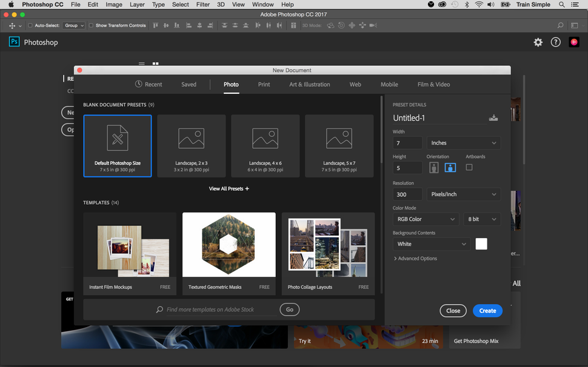
Task: Switch orientation to portrait
Action: pos(433,167)
